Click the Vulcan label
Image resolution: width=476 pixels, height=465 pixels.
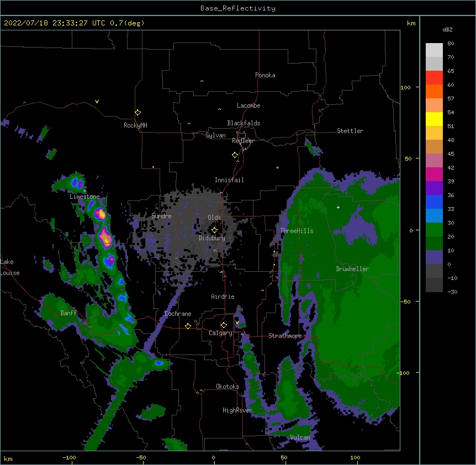[x=300, y=437]
